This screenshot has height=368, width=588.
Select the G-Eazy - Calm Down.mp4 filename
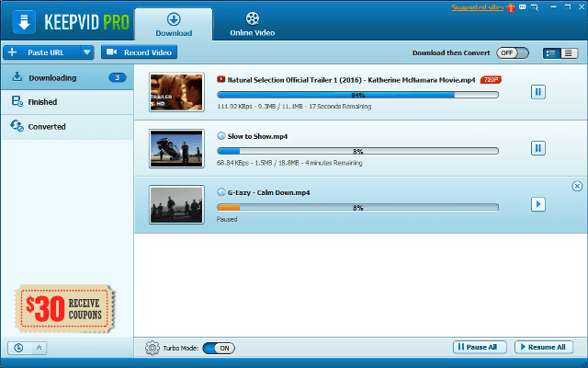pos(268,192)
